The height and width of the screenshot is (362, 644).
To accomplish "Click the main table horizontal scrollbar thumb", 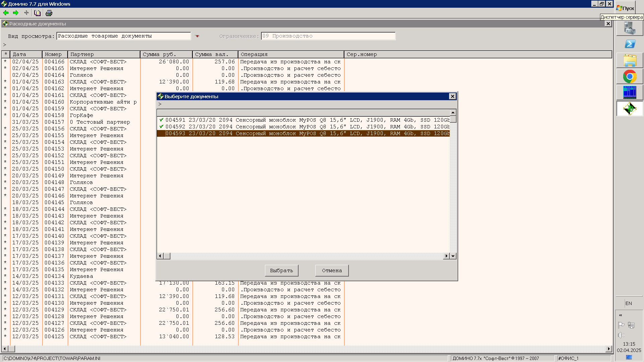I will point(12,349).
